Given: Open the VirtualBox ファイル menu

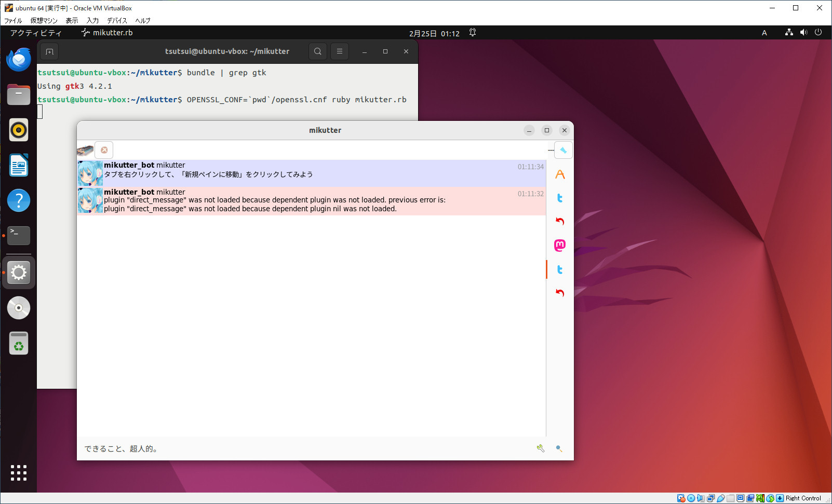Looking at the screenshot, I should (13, 21).
